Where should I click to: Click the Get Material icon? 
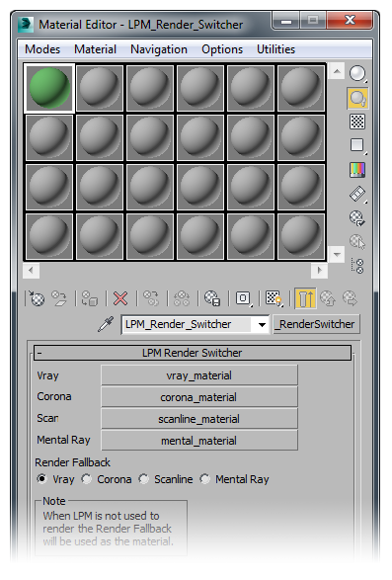[x=37, y=298]
